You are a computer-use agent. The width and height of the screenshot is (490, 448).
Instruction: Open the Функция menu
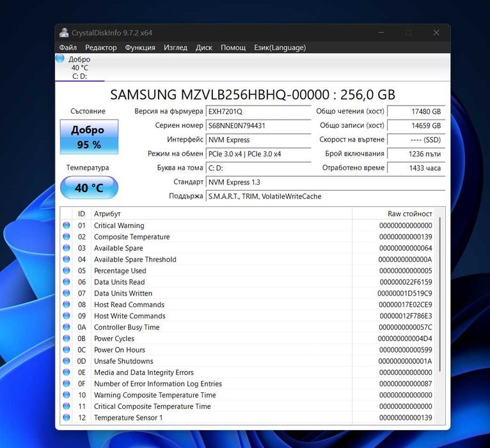pos(140,47)
